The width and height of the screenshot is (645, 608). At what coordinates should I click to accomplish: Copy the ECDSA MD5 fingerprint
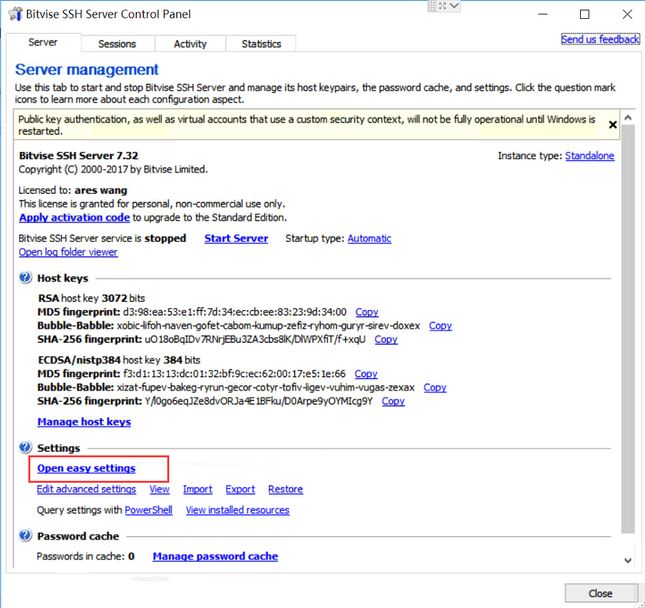point(366,374)
